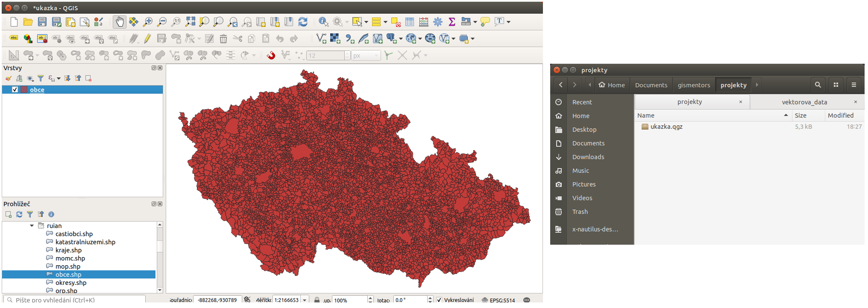Collapse the ruian folder in browser
Image resolution: width=868 pixels, height=308 pixels.
coord(32,225)
